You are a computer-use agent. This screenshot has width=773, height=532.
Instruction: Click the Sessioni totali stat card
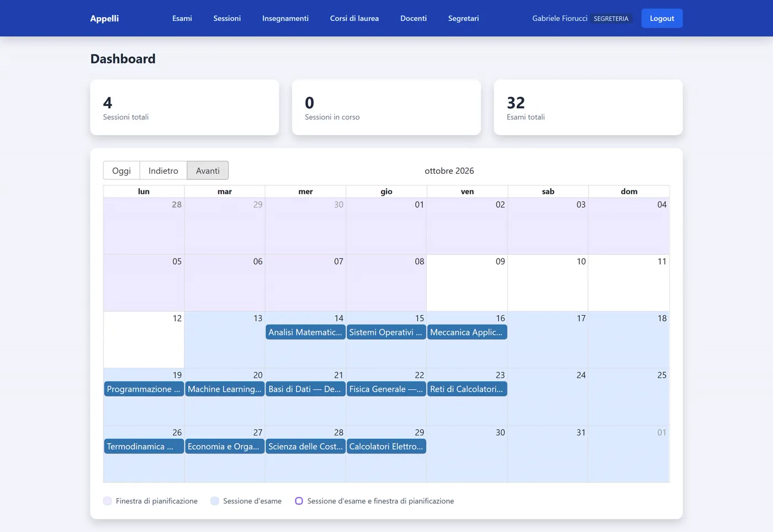click(184, 108)
